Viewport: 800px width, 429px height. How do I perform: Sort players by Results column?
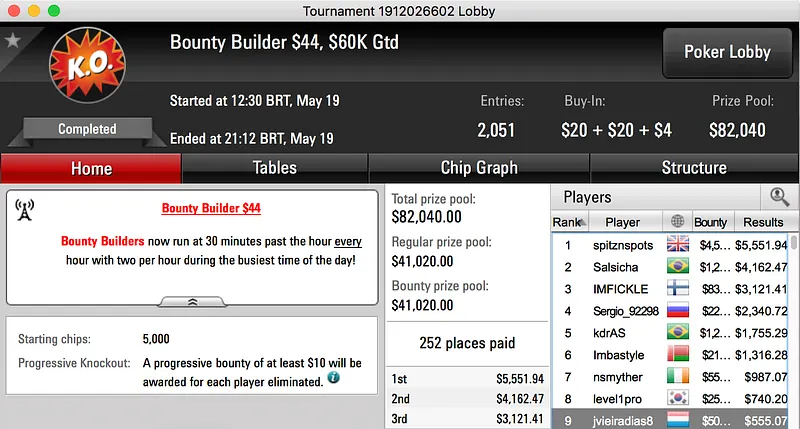[x=763, y=222]
